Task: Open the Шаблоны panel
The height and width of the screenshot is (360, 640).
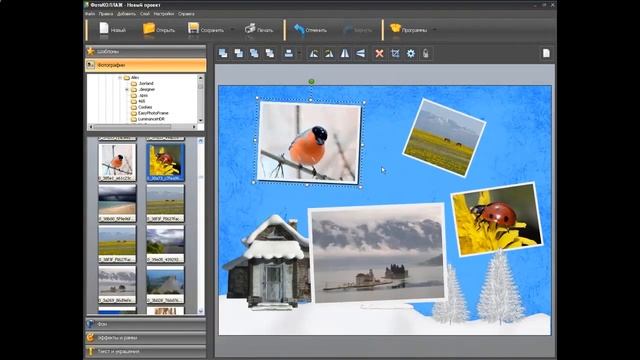Action: (x=146, y=51)
